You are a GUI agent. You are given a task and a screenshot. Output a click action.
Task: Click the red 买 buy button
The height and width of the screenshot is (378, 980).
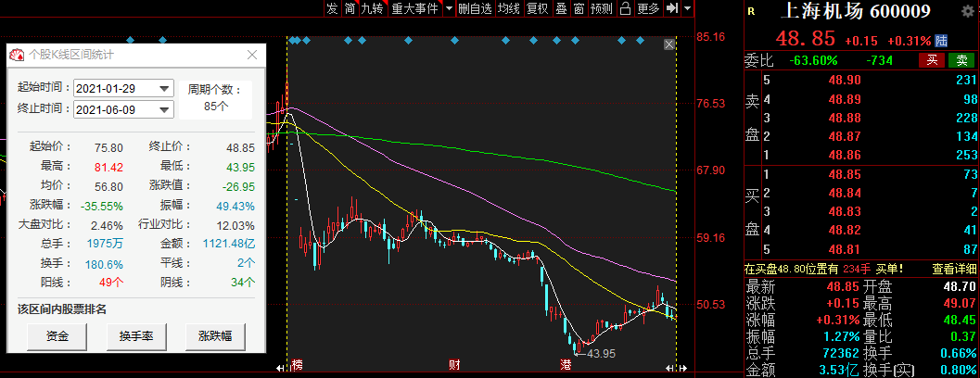932,60
